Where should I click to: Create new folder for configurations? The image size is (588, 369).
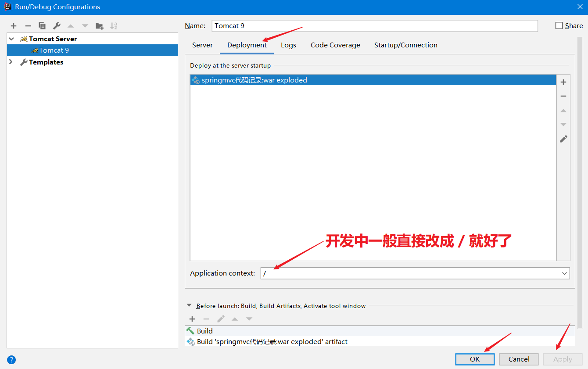click(x=100, y=26)
